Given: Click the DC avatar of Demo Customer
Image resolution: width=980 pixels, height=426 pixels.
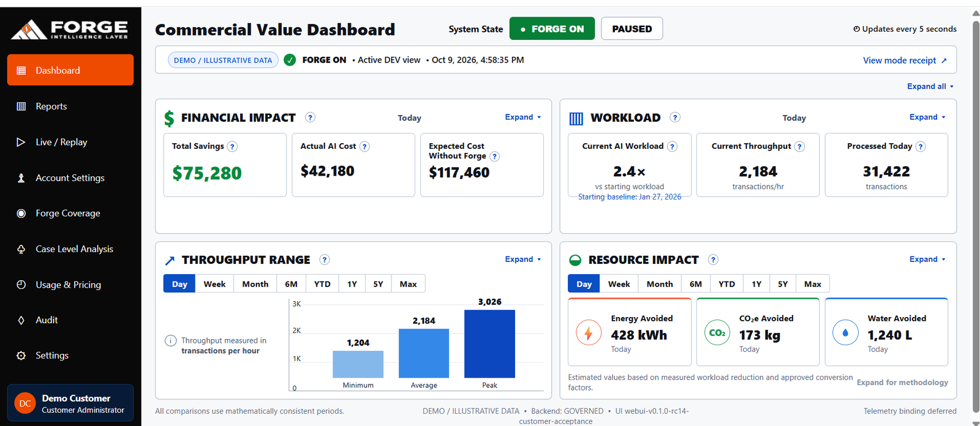Looking at the screenshot, I should click(25, 403).
